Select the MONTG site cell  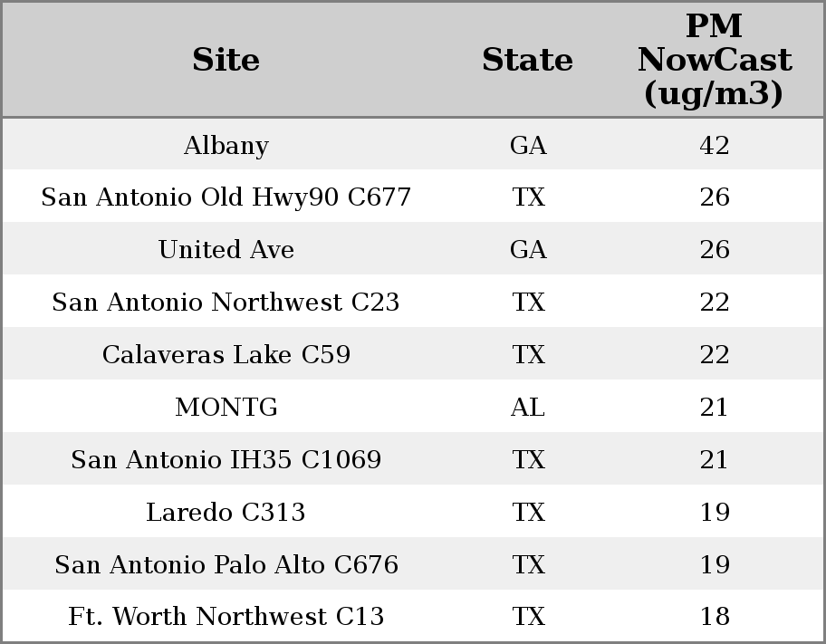point(226,408)
